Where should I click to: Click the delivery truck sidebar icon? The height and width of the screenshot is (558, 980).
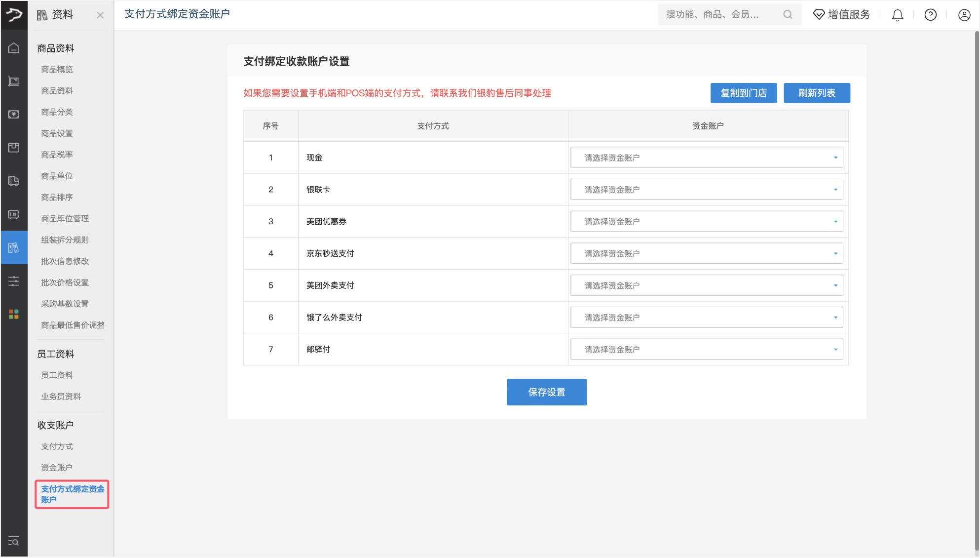[14, 181]
